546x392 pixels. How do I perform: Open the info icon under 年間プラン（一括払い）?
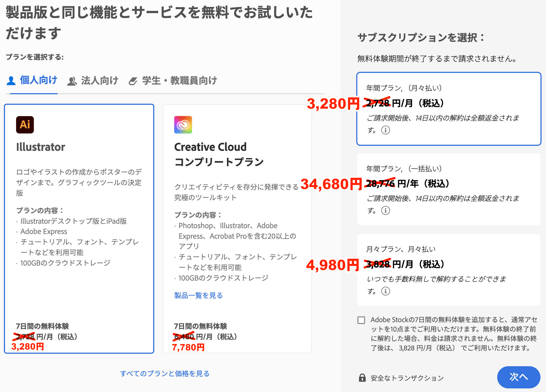386,211
